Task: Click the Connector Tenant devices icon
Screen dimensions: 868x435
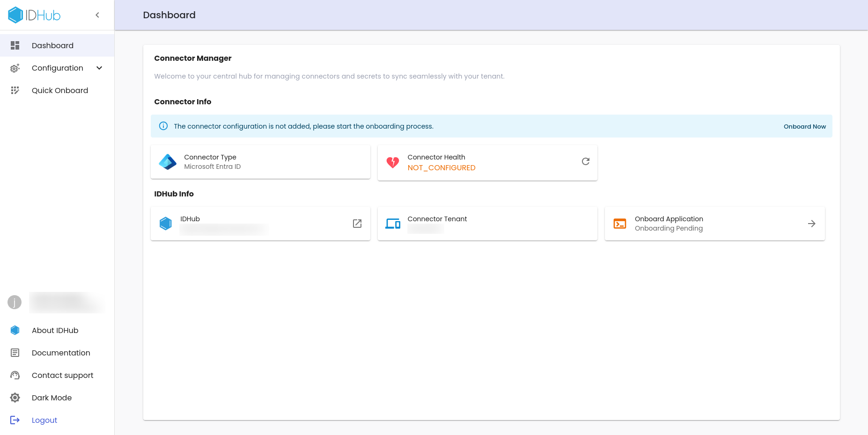Action: [x=392, y=224]
